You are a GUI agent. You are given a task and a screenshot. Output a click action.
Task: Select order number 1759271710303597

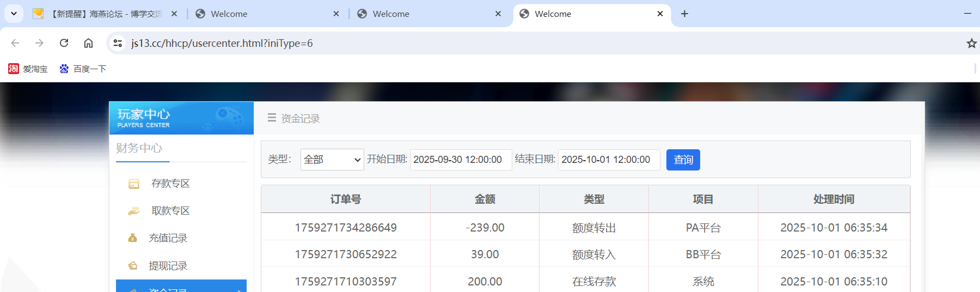point(346,282)
